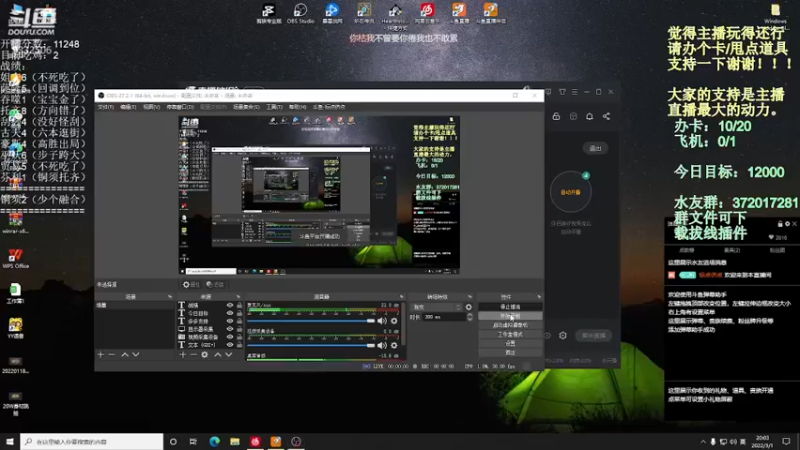
Task: Click the 退出 exit button in OBS controls
Action: (510, 353)
